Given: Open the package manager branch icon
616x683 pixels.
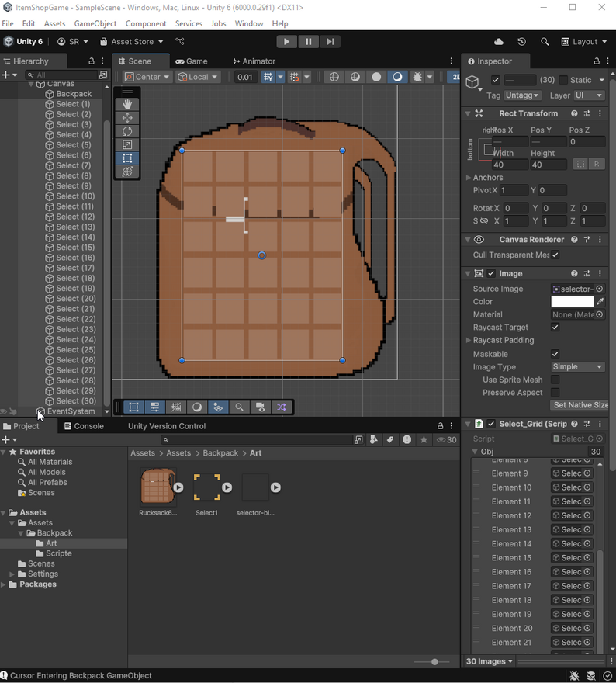Looking at the screenshot, I should 180,42.
